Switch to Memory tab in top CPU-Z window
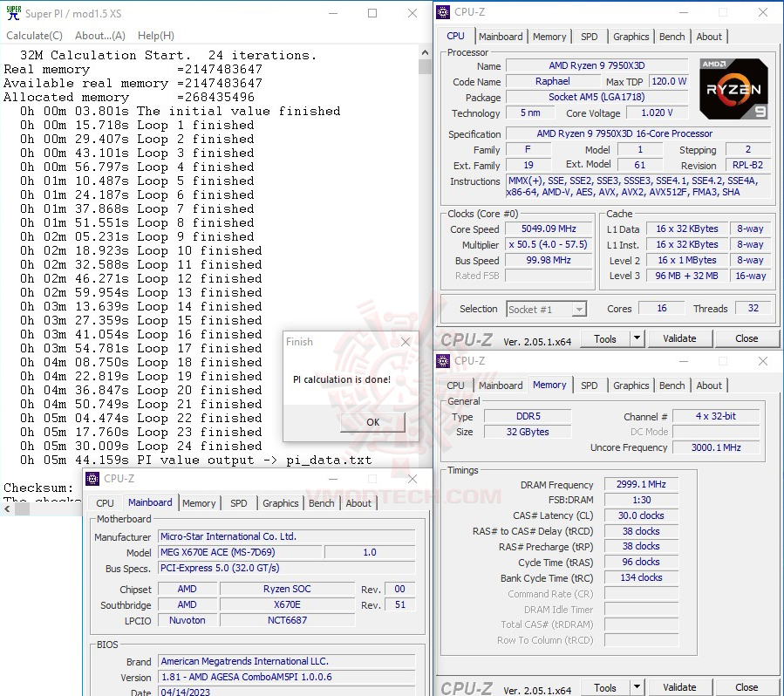 pos(549,37)
